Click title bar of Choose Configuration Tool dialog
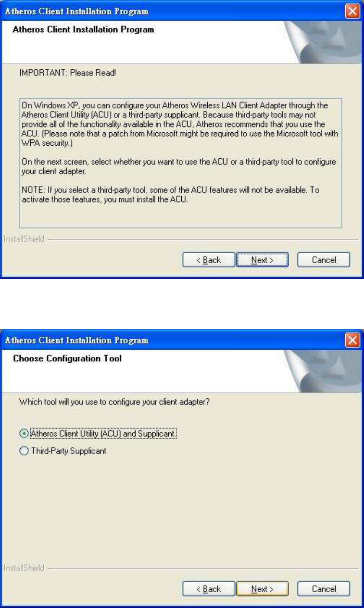Image resolution: width=364 pixels, height=608 pixels. (173, 340)
